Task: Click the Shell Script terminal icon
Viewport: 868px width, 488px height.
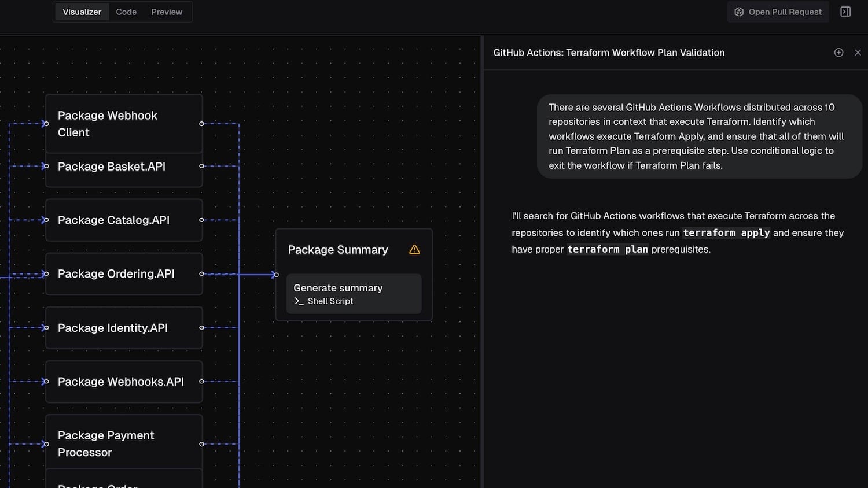Action: pyautogui.click(x=298, y=301)
